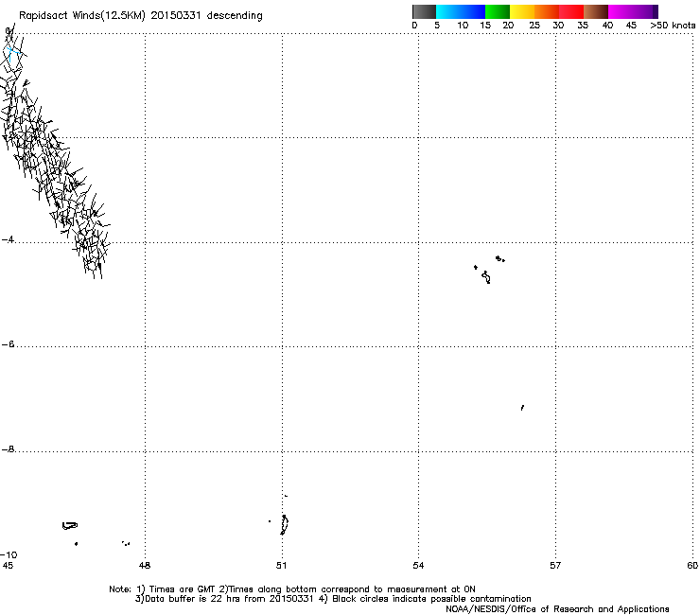Click latitude axis label '-4'
700x615 pixels.
(x=8, y=239)
